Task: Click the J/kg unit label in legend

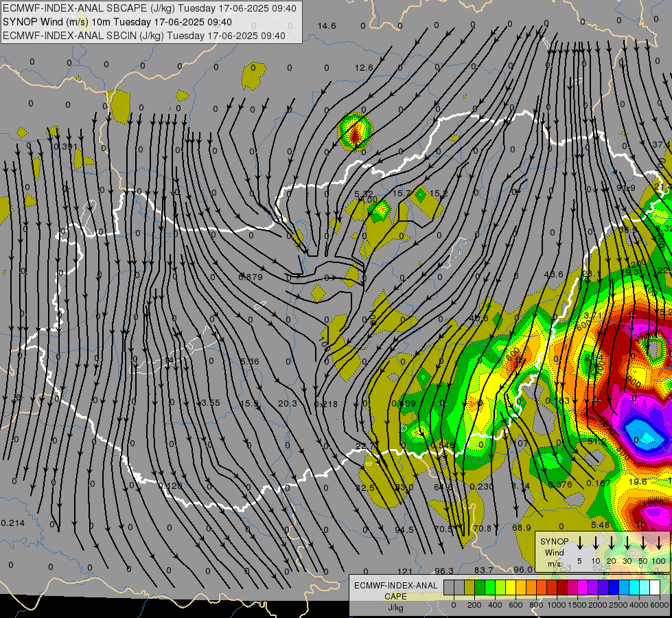Action: pos(395,608)
